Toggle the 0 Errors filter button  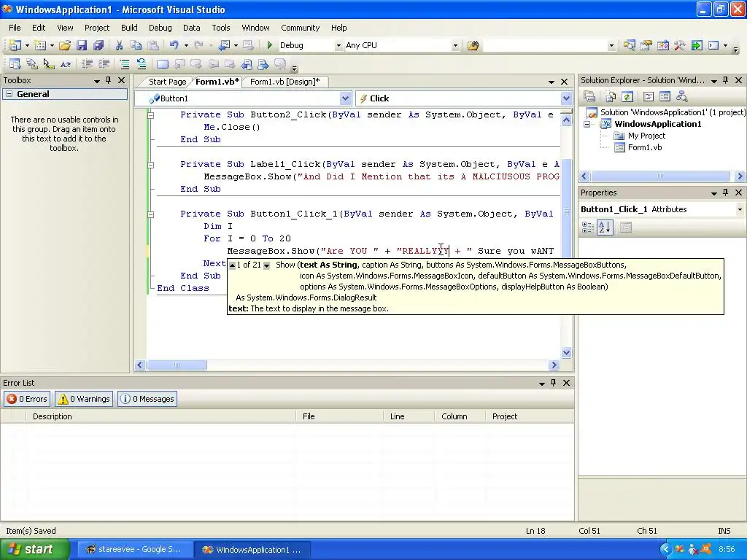click(27, 399)
